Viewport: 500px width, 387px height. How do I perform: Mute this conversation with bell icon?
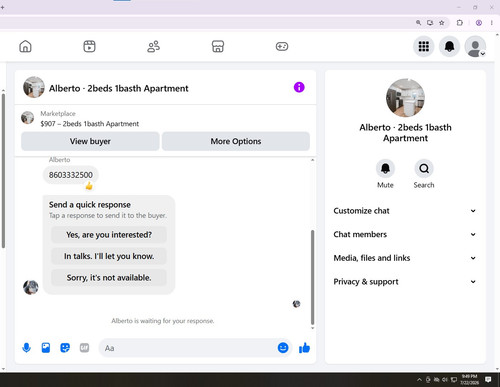coord(385,169)
